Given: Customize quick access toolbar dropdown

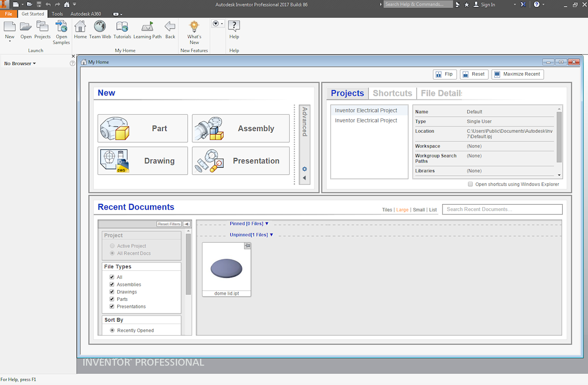Looking at the screenshot, I should pos(75,5).
